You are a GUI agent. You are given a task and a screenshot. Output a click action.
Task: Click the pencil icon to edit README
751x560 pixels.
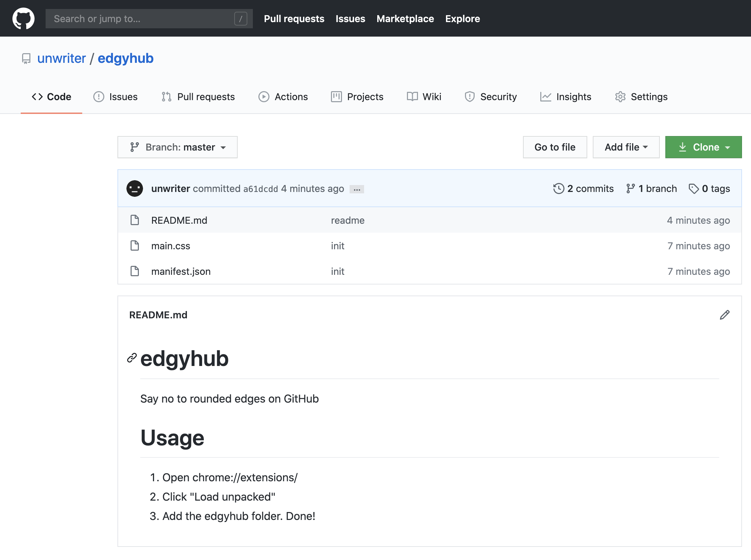[x=724, y=315]
